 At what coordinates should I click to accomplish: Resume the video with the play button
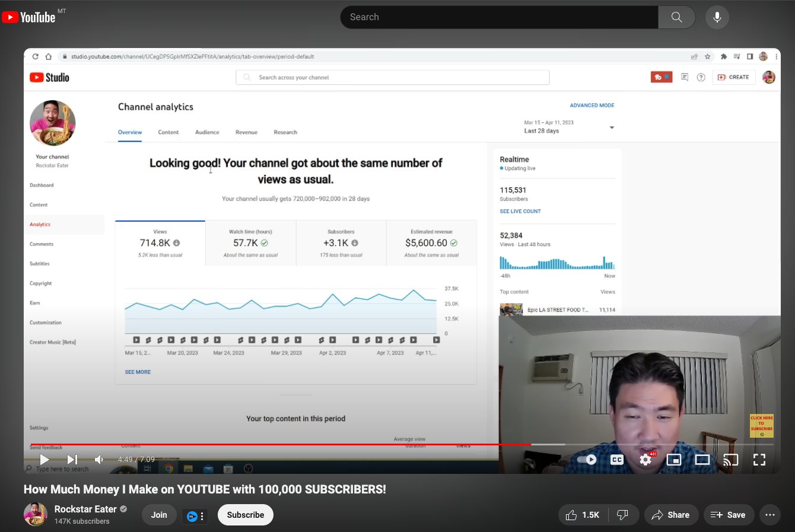[44, 460]
